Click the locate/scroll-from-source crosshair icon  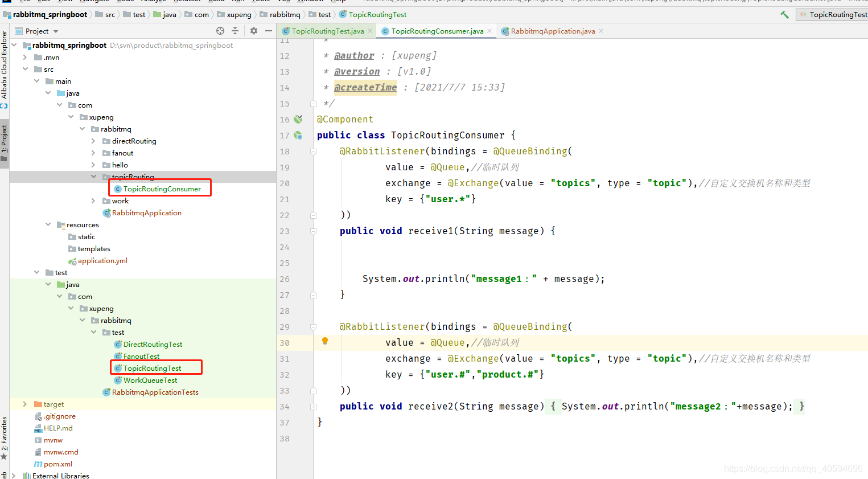click(x=220, y=31)
